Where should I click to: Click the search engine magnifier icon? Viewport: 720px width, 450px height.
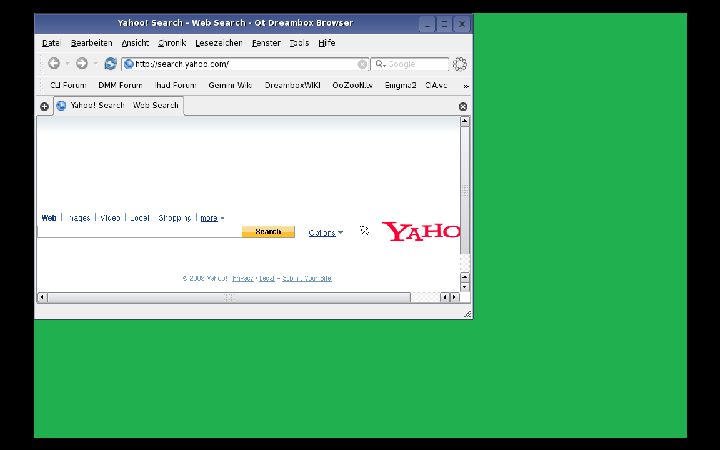point(379,64)
